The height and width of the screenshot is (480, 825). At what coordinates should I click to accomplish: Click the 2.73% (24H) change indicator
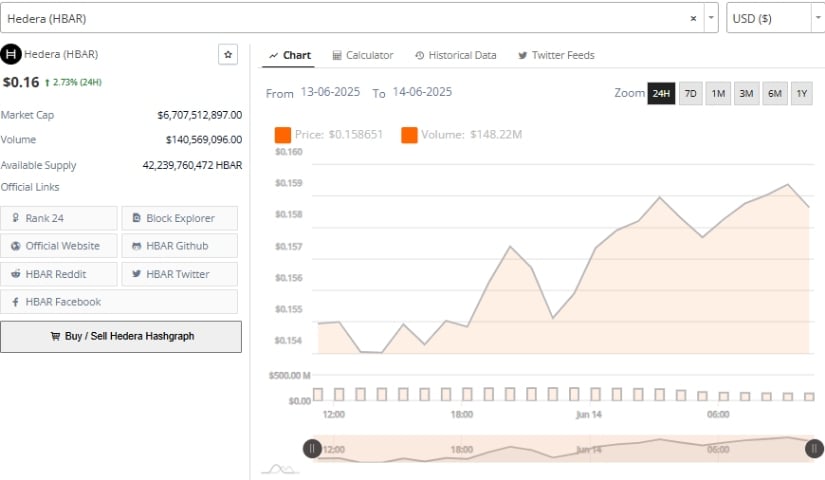pos(73,82)
